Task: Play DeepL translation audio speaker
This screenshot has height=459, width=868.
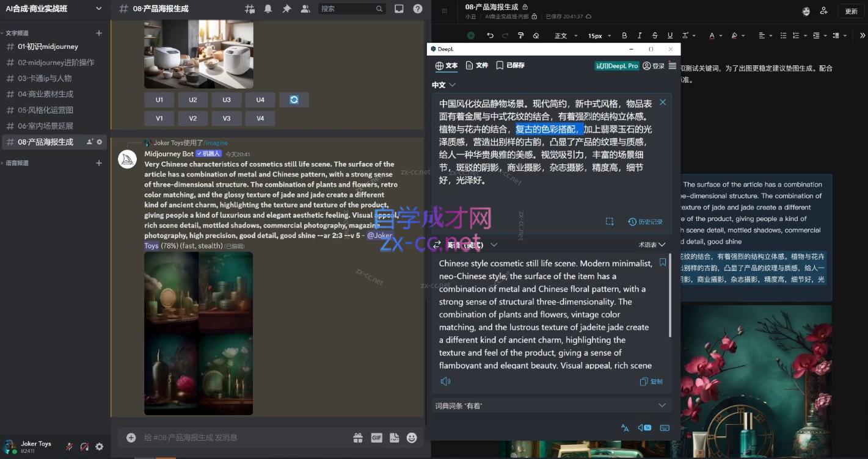Action: pyautogui.click(x=445, y=381)
